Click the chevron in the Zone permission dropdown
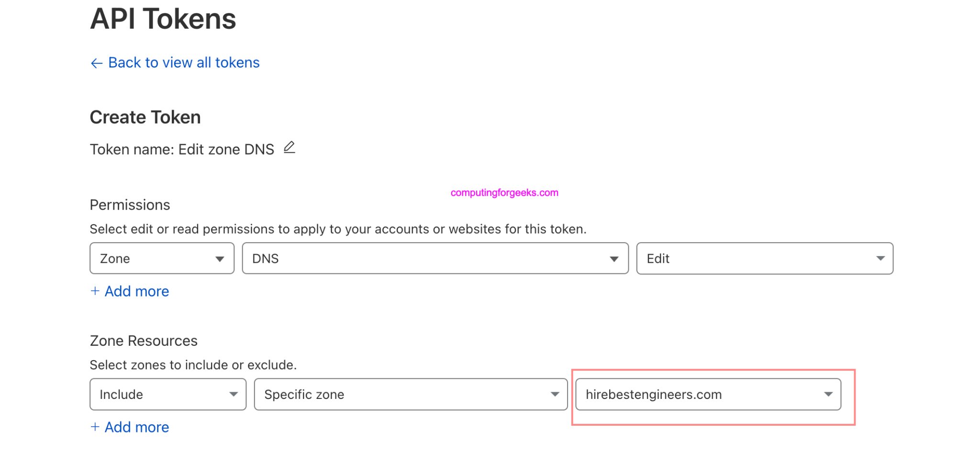Screen dimensions: 980x453 [x=220, y=258]
